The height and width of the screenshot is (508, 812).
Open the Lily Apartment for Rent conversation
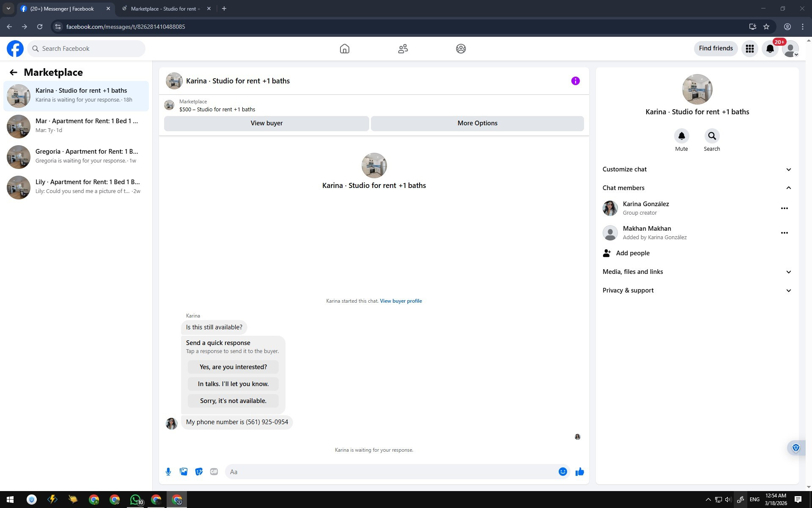(76, 188)
